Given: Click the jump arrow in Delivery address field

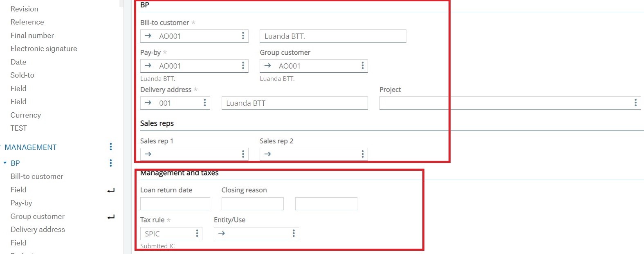Looking at the screenshot, I should 148,103.
